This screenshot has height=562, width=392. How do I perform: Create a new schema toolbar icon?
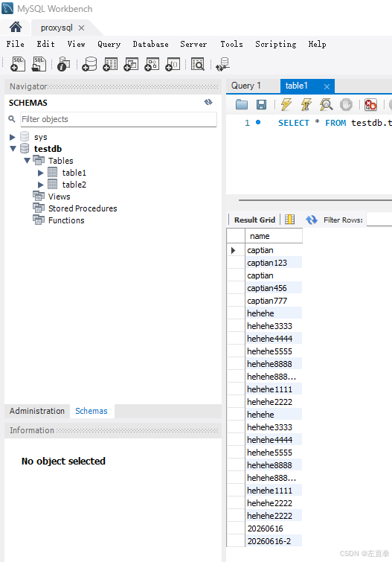[x=89, y=64]
